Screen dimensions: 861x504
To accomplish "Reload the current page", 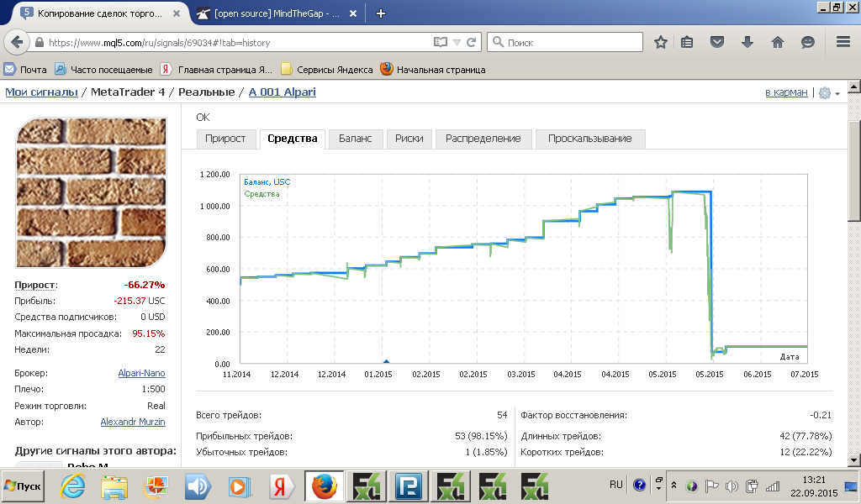I will point(471,42).
